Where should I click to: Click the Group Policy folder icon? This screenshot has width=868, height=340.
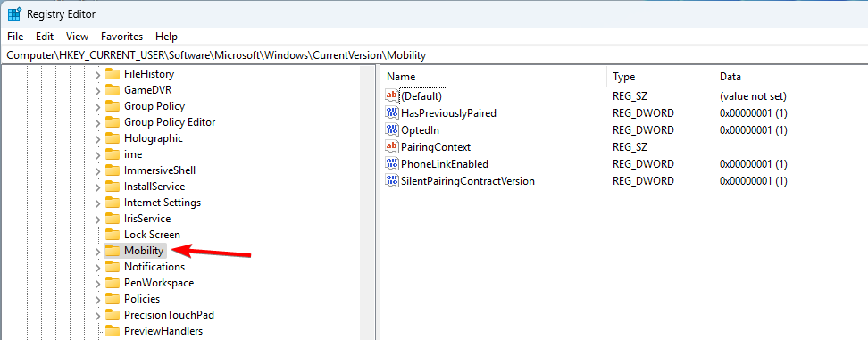[113, 106]
